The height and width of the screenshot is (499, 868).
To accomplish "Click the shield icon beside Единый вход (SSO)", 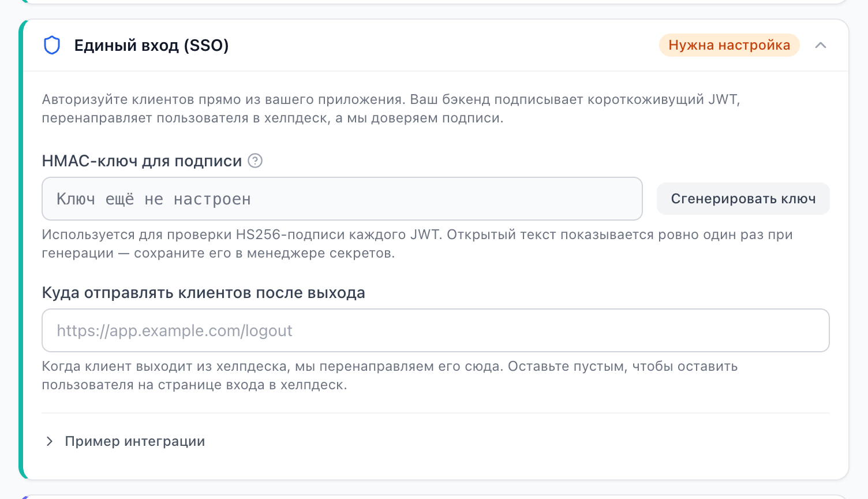I will [52, 45].
